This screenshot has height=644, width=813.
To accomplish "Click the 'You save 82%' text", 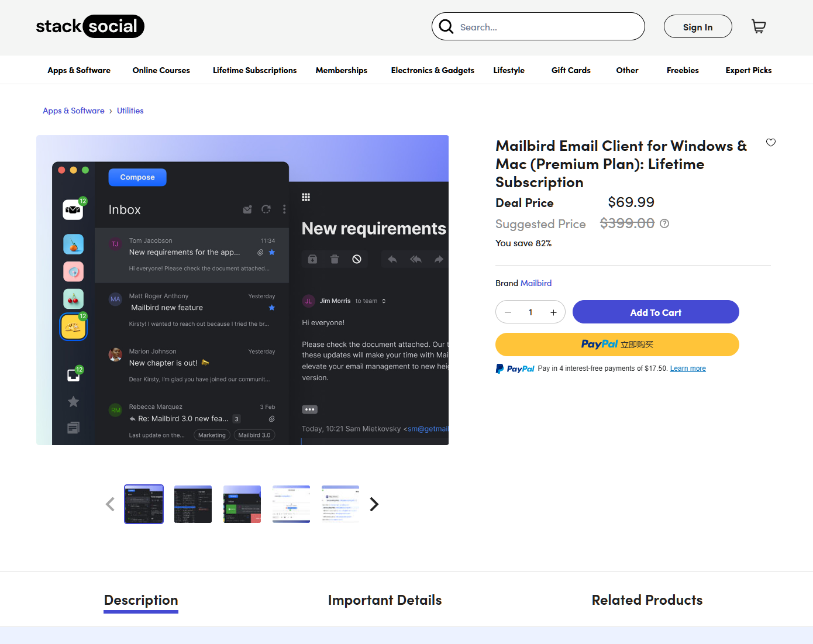I will pos(523,243).
